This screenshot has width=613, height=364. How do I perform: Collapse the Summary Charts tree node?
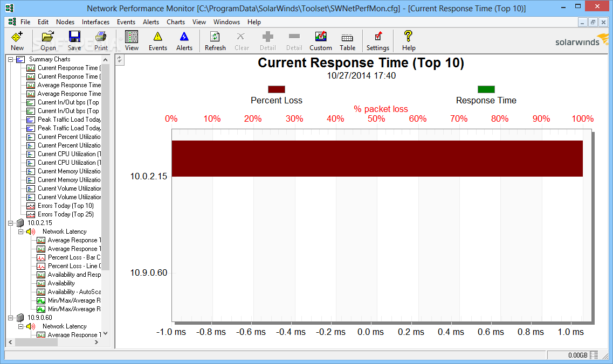pyautogui.click(x=11, y=59)
